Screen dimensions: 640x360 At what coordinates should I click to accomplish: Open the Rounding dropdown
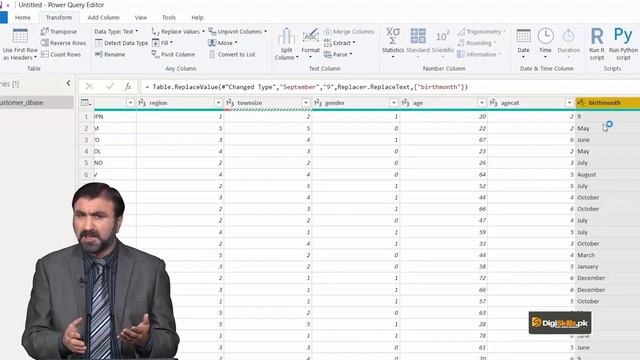[x=477, y=43]
